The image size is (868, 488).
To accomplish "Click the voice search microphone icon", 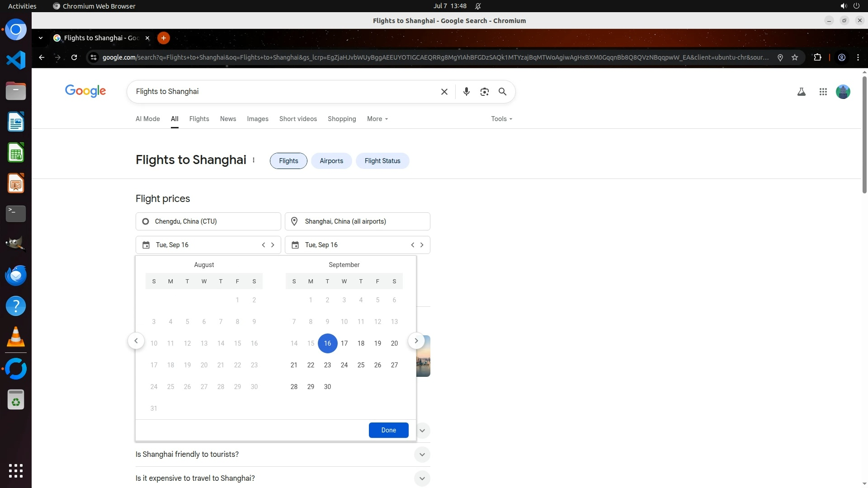I will [466, 92].
